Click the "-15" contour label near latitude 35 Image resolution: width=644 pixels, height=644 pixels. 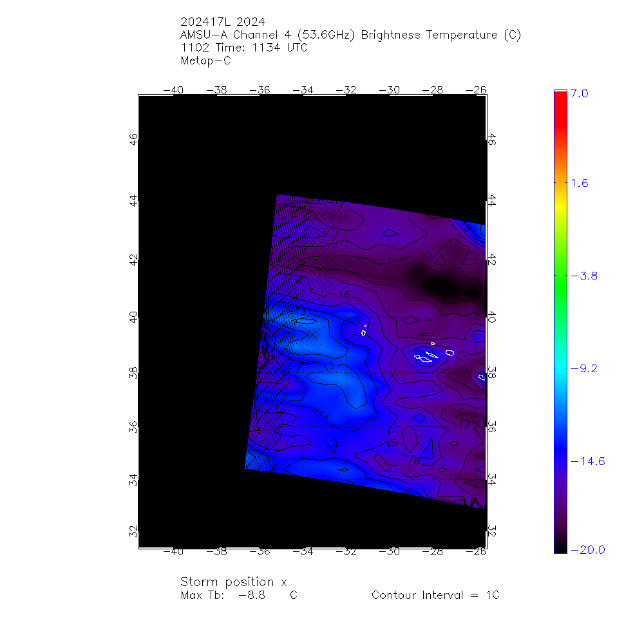click(388, 443)
